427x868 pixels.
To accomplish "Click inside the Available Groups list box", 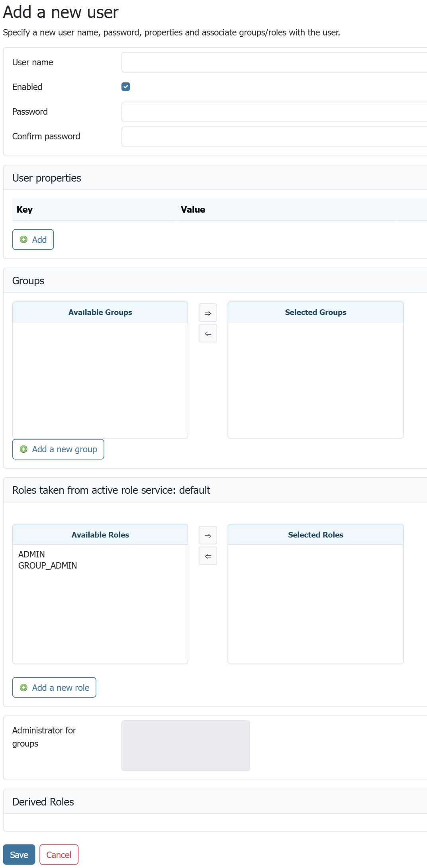I will (x=100, y=380).
